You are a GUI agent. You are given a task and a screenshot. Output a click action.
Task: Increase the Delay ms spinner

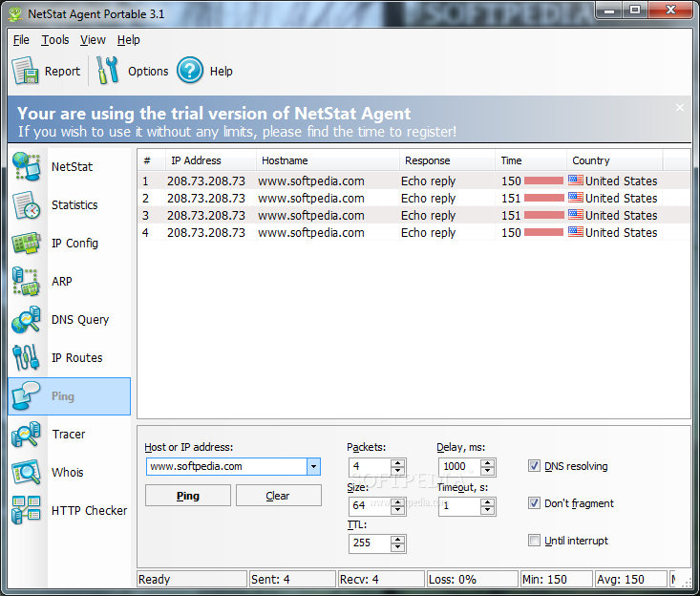click(x=487, y=463)
